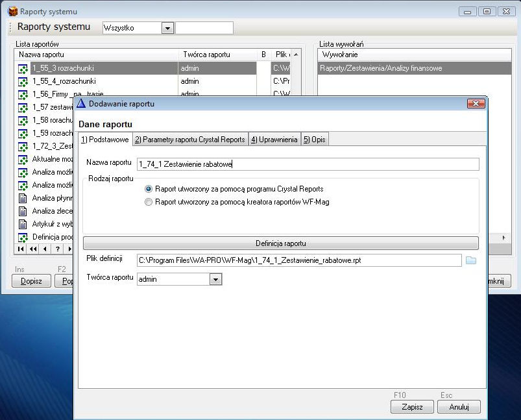Click the previous-record single arrow under the report list
Image resolution: width=521 pixels, height=420 pixels.
(x=45, y=249)
